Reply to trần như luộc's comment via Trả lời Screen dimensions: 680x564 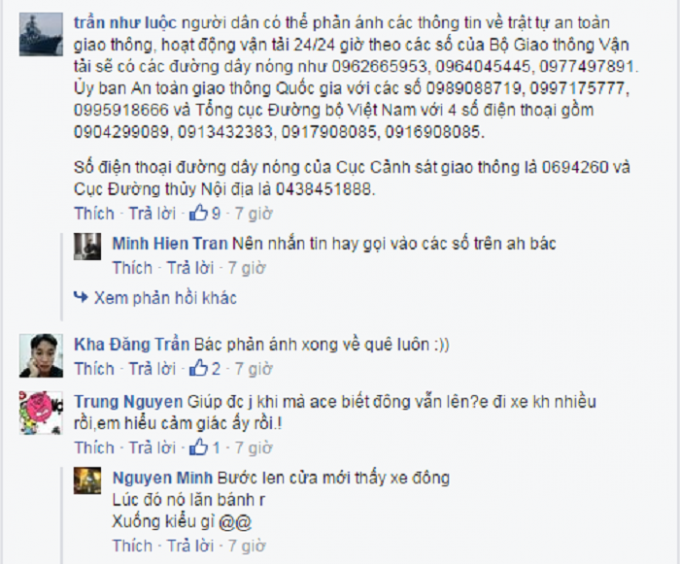click(152, 213)
